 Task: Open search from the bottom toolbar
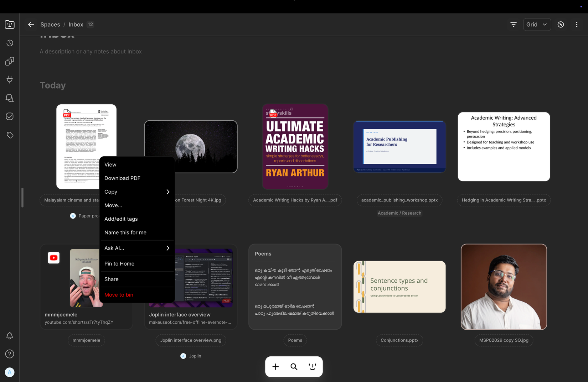294,366
